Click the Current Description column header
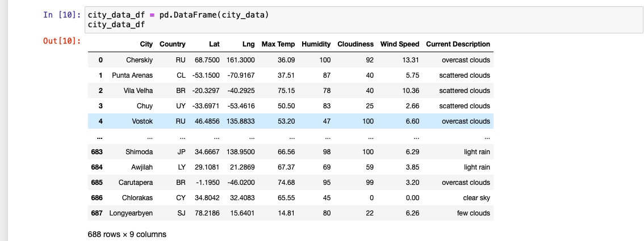The image size is (644, 241). tap(458, 44)
